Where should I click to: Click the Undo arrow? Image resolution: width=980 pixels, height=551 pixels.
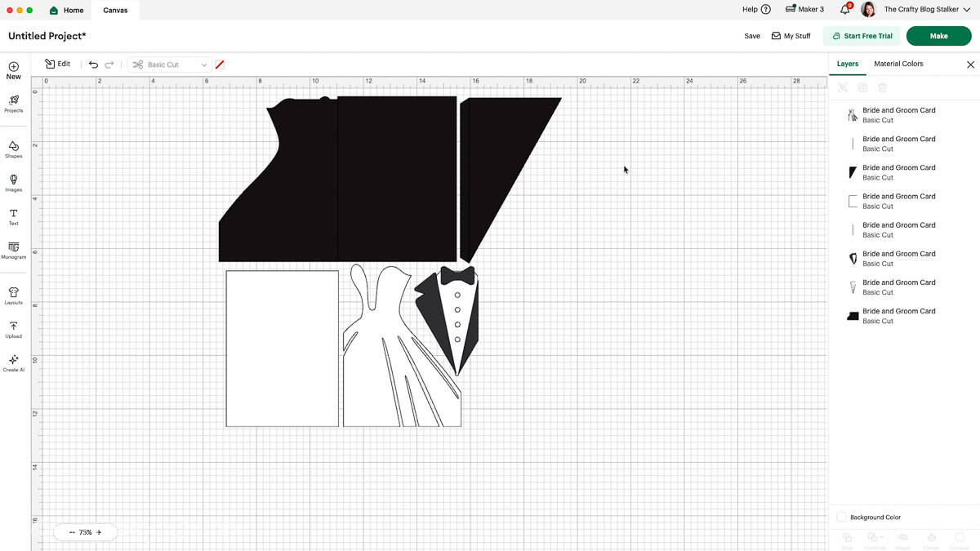(x=92, y=63)
